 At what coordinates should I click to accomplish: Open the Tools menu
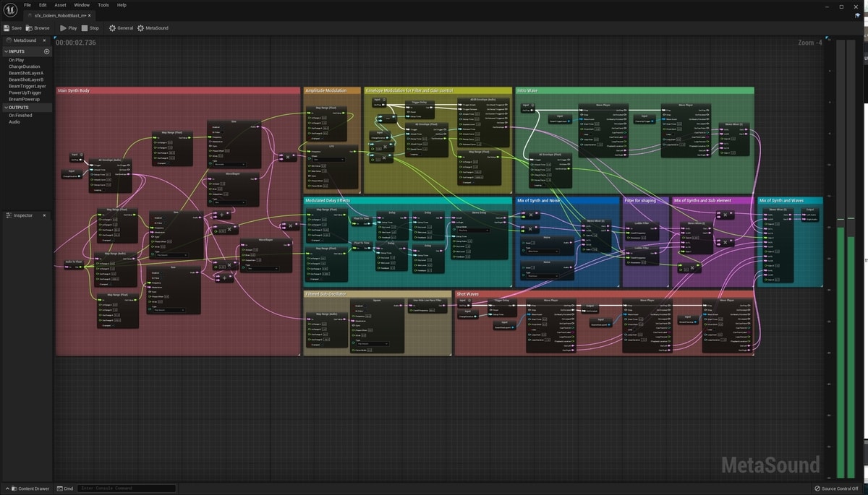[x=103, y=5]
